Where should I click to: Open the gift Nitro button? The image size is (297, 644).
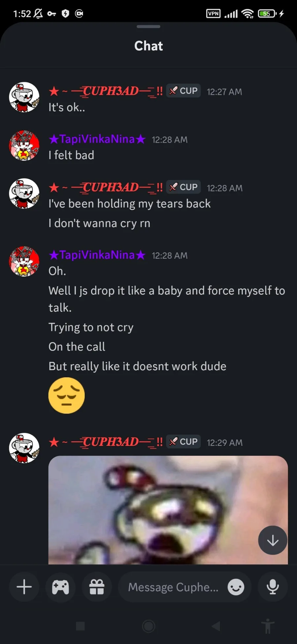[x=97, y=587]
